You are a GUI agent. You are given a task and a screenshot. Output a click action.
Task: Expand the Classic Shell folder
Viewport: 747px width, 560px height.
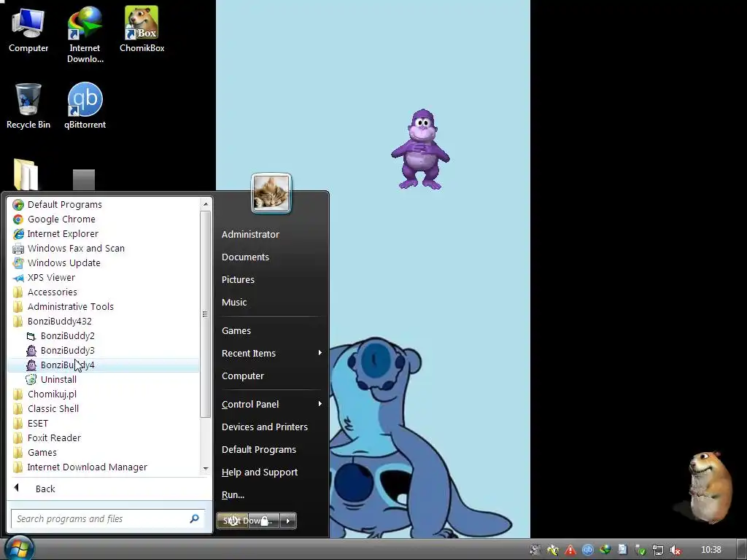104,408
